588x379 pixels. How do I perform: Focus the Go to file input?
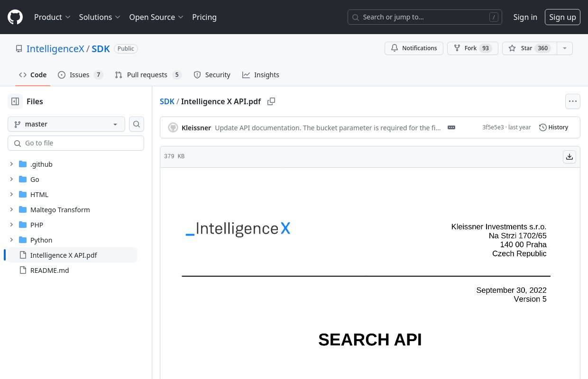click(x=76, y=143)
